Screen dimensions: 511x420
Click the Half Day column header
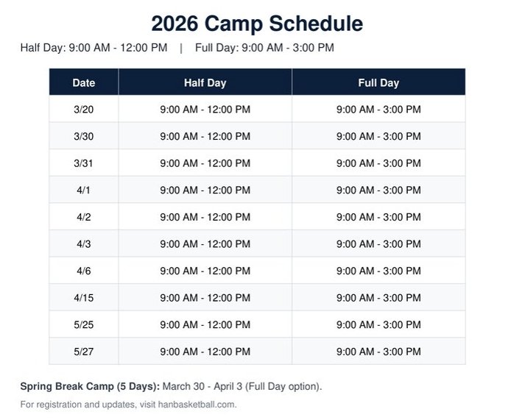click(205, 83)
